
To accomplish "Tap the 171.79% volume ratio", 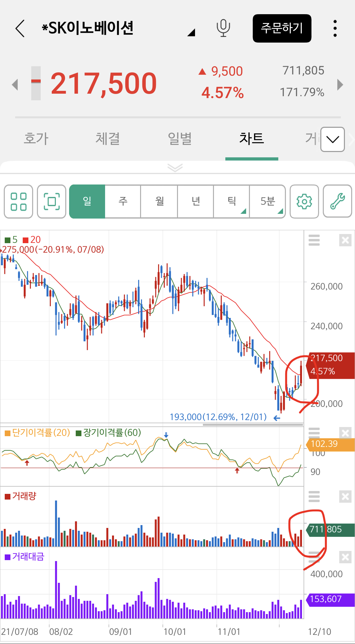I will 302,92.
